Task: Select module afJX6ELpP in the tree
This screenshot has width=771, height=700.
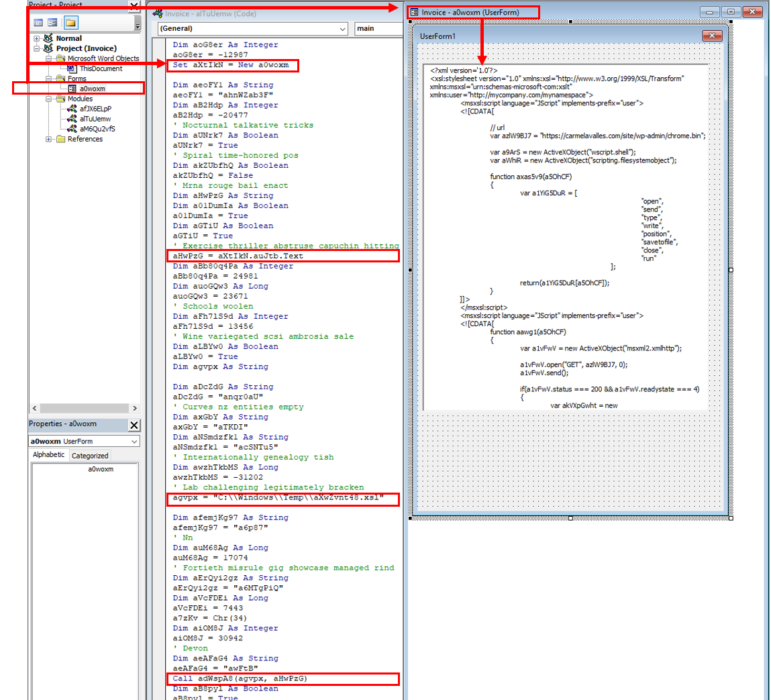Action: click(x=96, y=109)
